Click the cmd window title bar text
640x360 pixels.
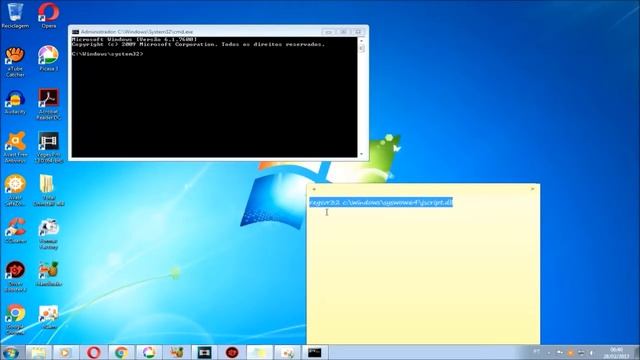137,32
